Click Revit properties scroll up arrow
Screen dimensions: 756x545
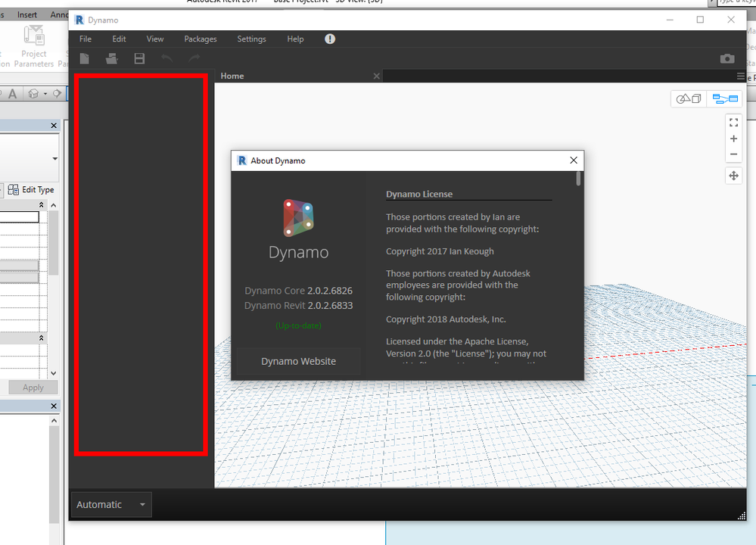[x=54, y=205]
